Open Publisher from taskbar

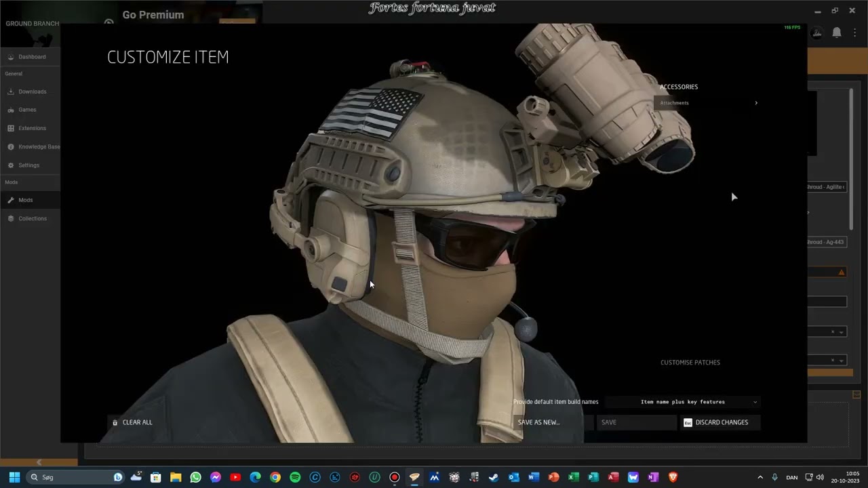coord(593,477)
